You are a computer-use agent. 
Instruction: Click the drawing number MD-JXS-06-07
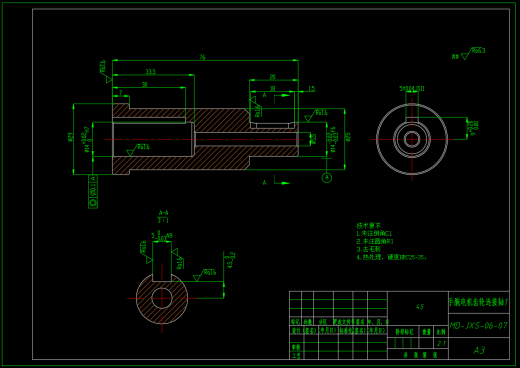coord(478,326)
